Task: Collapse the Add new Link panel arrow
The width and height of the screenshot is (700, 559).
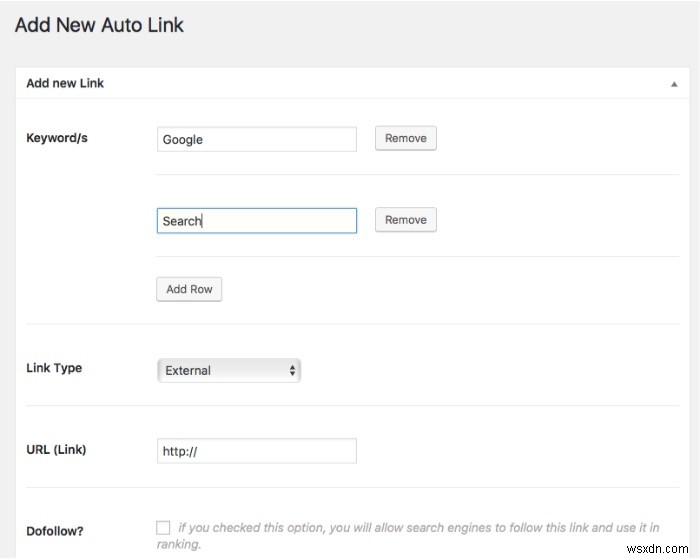Action: pyautogui.click(x=674, y=84)
